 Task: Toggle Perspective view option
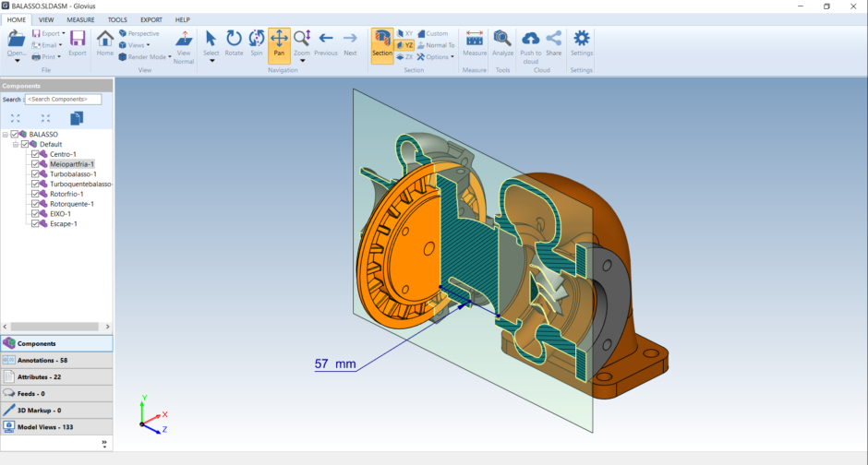point(139,34)
